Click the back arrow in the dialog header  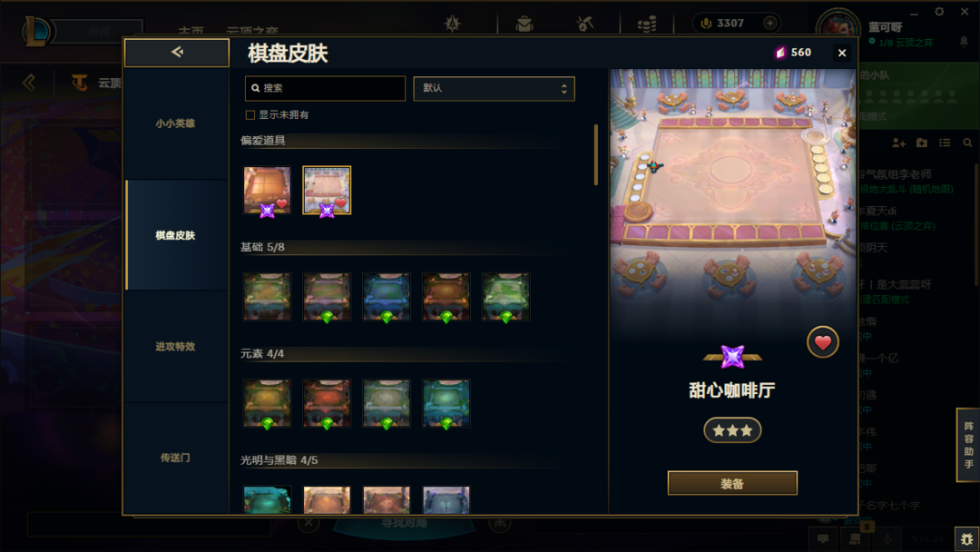click(x=177, y=52)
